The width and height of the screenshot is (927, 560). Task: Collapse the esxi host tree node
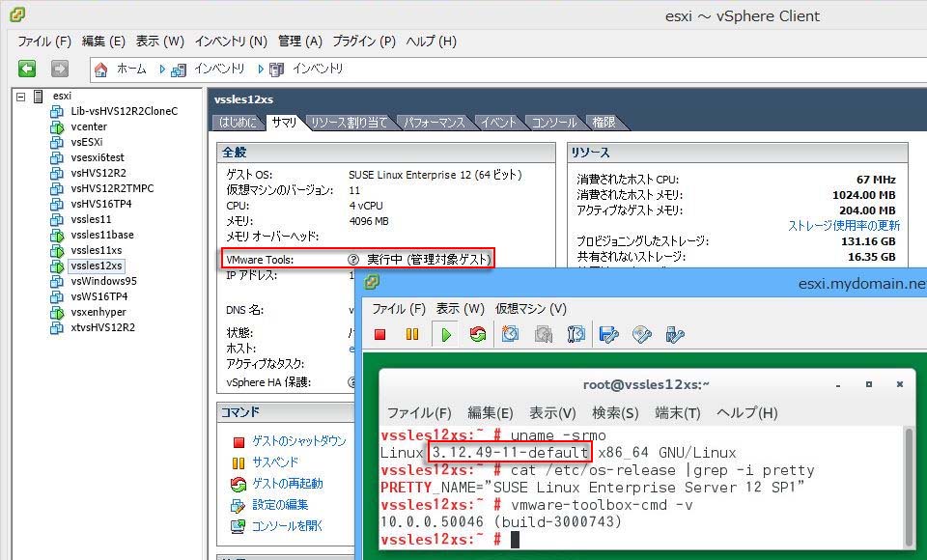tap(20, 96)
